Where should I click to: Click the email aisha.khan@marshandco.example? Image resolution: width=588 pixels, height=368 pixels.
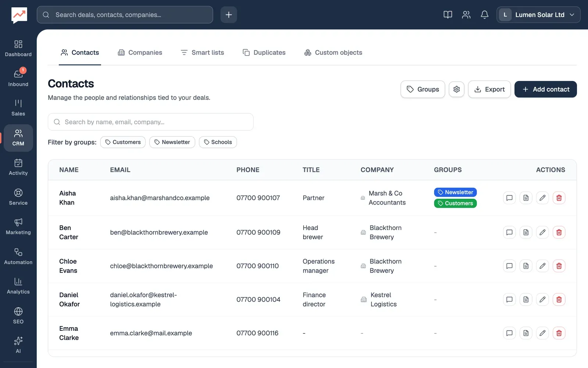pyautogui.click(x=160, y=198)
